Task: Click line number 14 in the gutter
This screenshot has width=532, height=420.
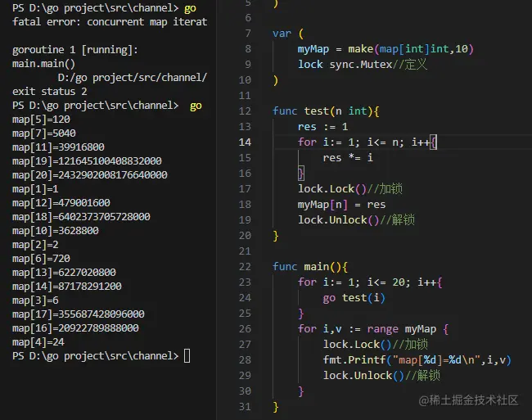Action: click(x=245, y=142)
